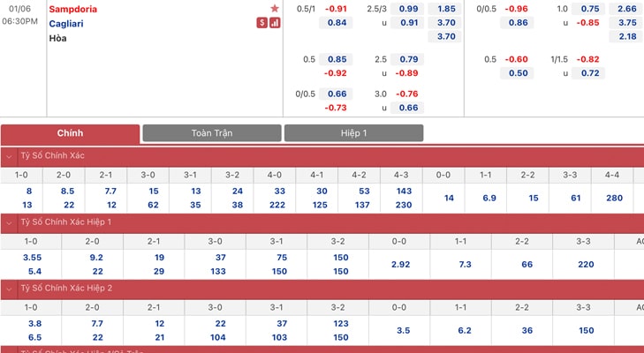Open the red dollar sign icon

(262, 23)
